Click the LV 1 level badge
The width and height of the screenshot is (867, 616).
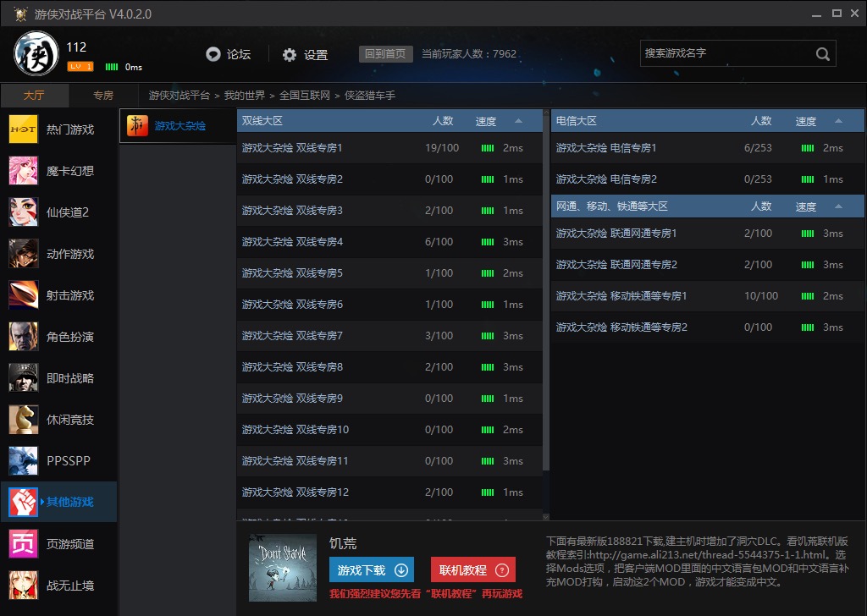point(80,66)
